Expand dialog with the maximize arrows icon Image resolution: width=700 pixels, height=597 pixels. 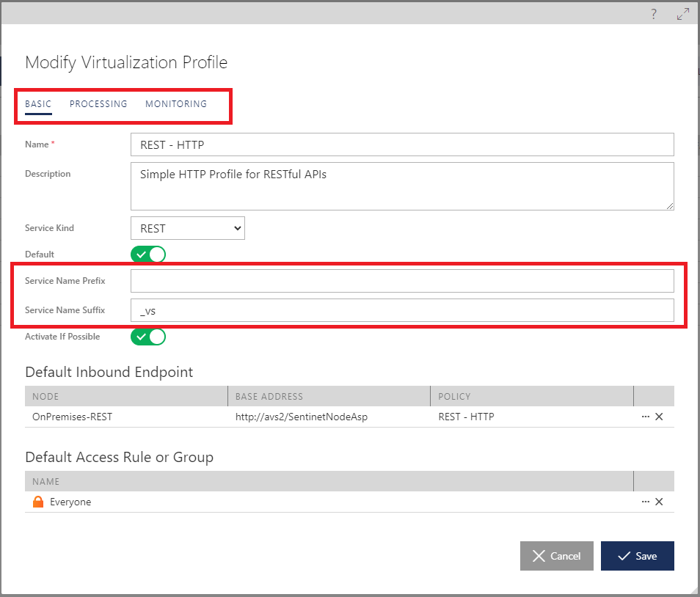(683, 14)
